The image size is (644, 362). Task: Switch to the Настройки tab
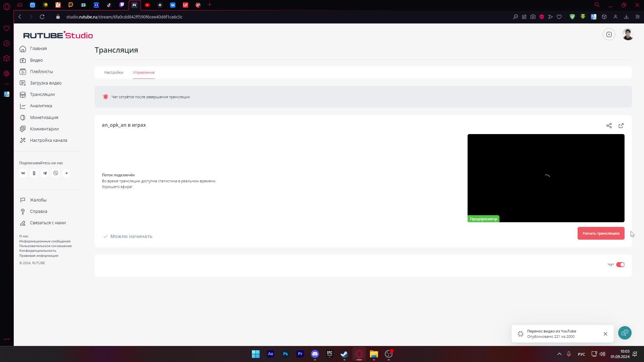point(114,72)
